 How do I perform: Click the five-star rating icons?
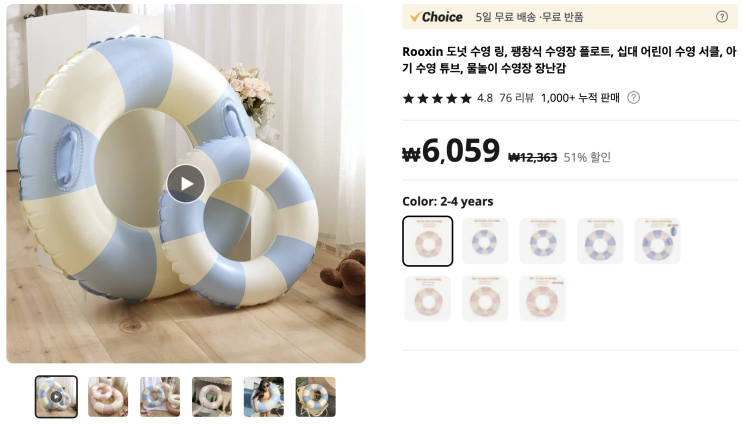click(437, 98)
